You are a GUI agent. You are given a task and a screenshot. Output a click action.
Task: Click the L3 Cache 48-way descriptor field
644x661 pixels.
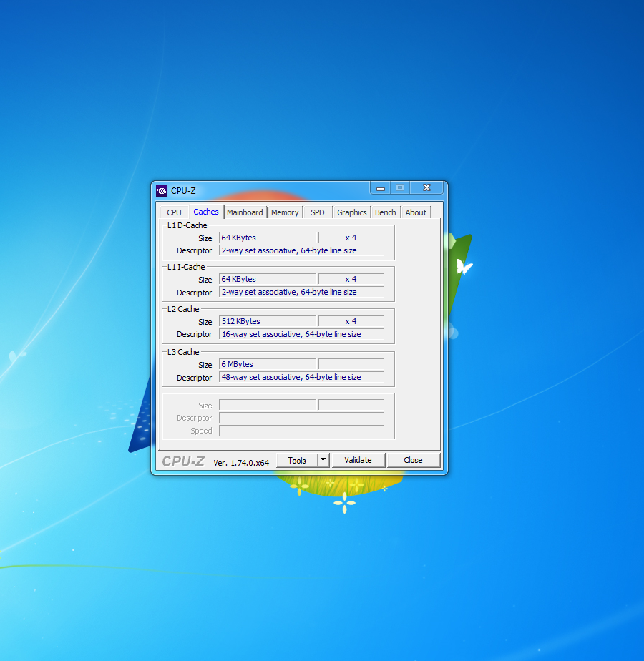tap(301, 377)
